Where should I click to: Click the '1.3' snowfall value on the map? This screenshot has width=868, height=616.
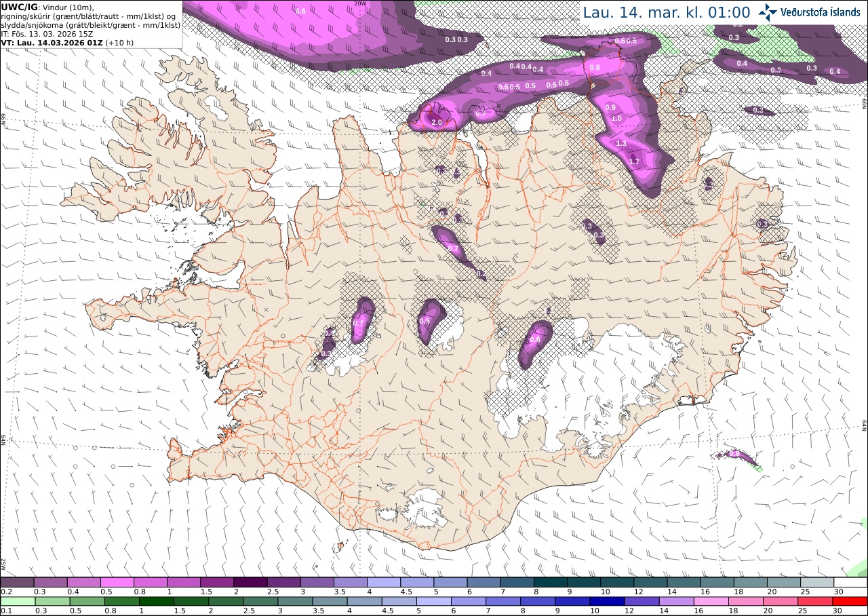621,143
